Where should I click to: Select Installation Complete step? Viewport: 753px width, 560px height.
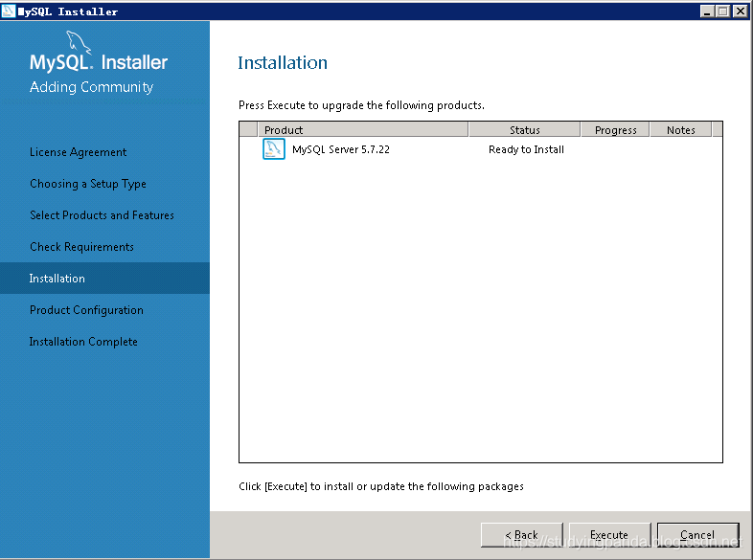[x=83, y=342]
